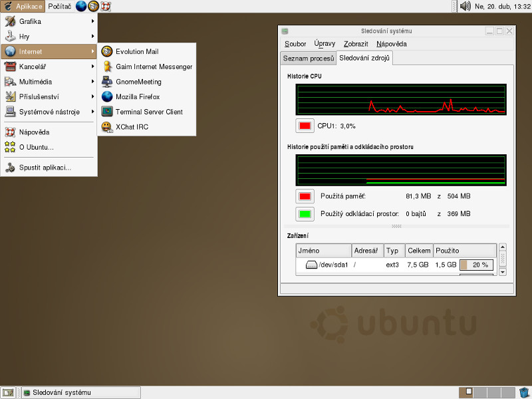Click the 1,5 GB used cell

pos(446,265)
